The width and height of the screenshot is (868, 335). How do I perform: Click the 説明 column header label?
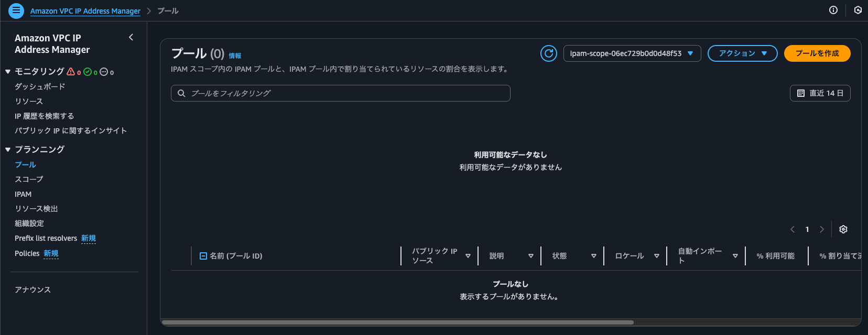pos(496,256)
